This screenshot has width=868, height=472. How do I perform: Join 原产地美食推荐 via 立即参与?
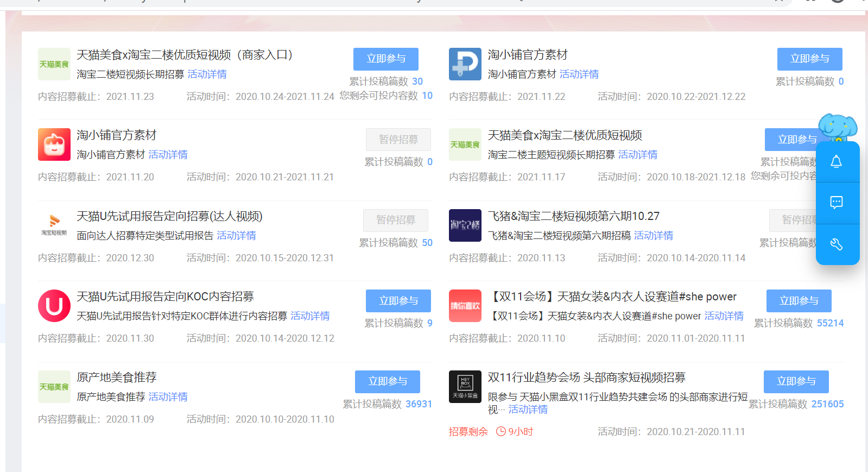[x=388, y=382]
